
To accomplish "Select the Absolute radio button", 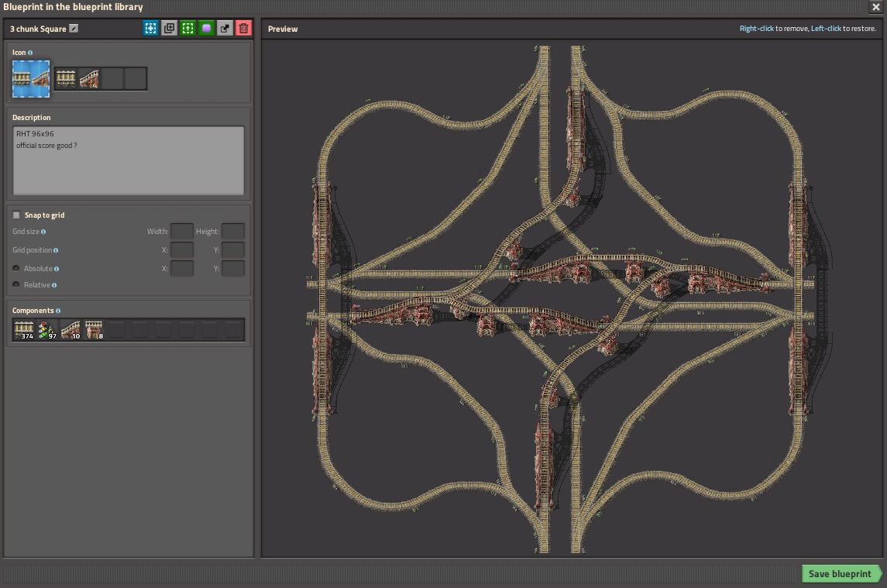I will tap(16, 269).
